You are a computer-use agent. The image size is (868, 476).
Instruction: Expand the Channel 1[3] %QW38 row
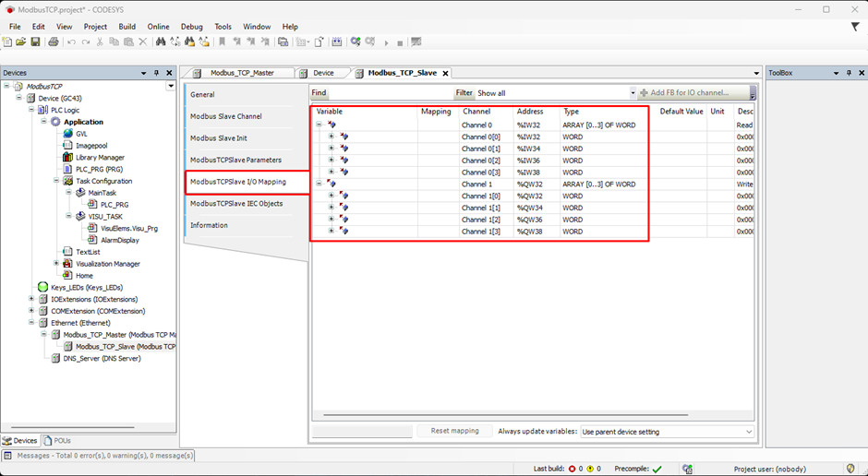coord(331,232)
